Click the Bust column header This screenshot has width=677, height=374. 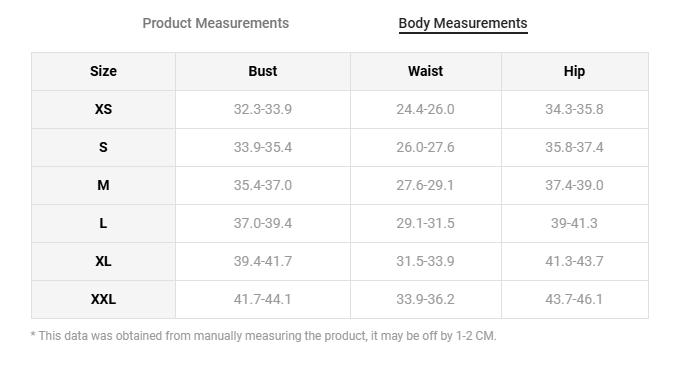263,71
